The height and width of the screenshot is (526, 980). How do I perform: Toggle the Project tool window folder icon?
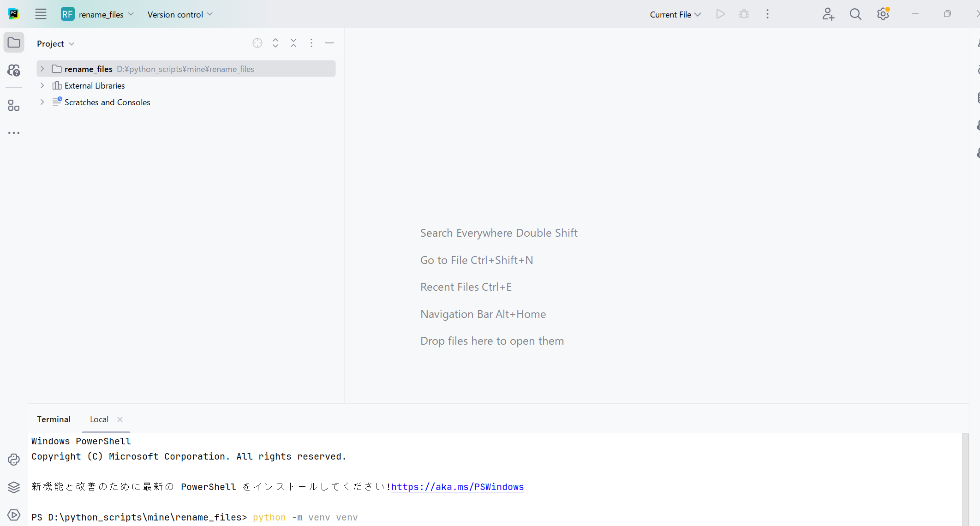[14, 43]
